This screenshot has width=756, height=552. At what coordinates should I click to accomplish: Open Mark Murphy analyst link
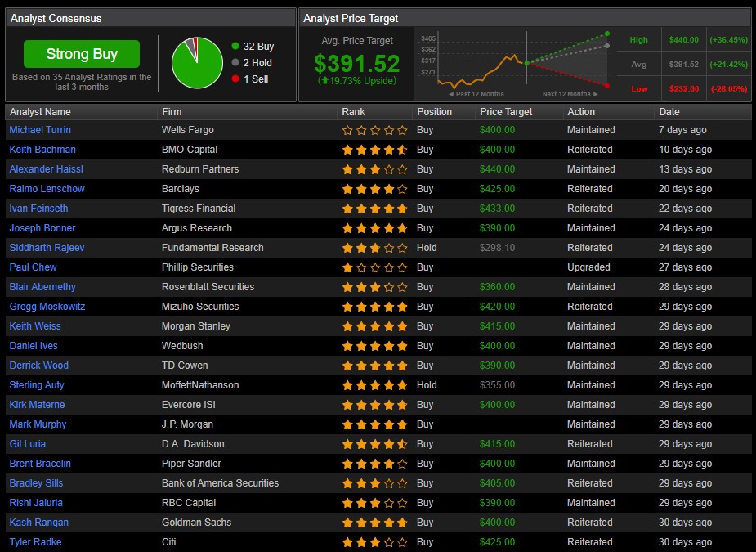[38, 424]
